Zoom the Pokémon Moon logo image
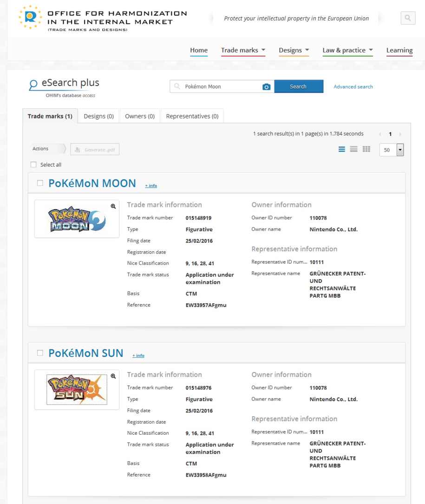Image resolution: width=425 pixels, height=504 pixels. (113, 206)
